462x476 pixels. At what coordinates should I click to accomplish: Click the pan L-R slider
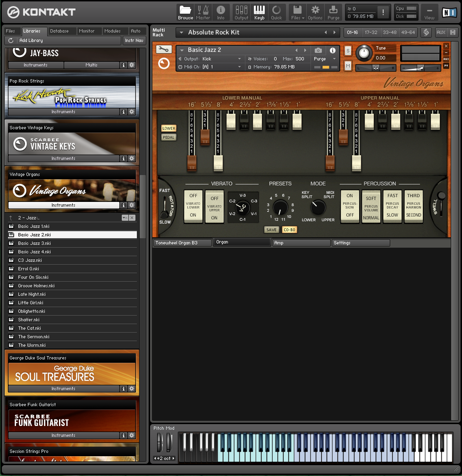click(376, 68)
